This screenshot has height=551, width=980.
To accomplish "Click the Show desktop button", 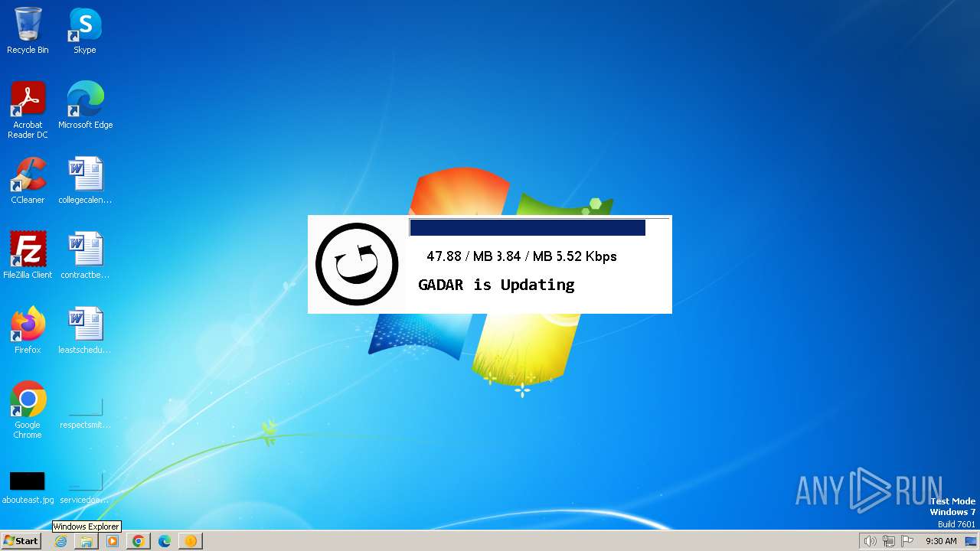I will pos(971,541).
